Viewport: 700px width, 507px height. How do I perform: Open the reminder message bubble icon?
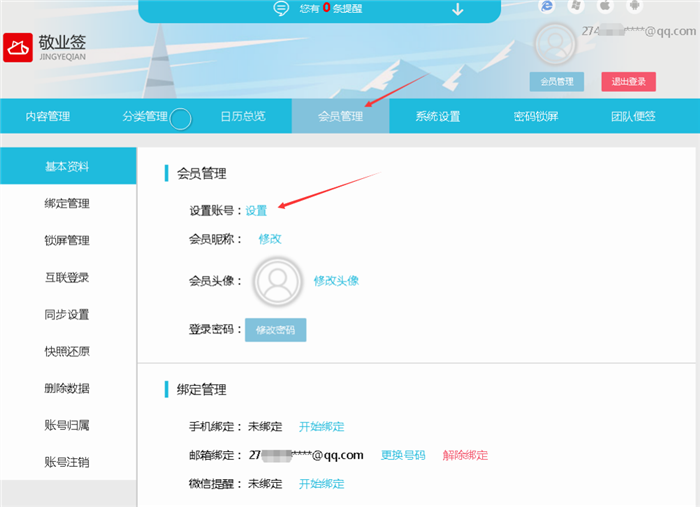[281, 9]
